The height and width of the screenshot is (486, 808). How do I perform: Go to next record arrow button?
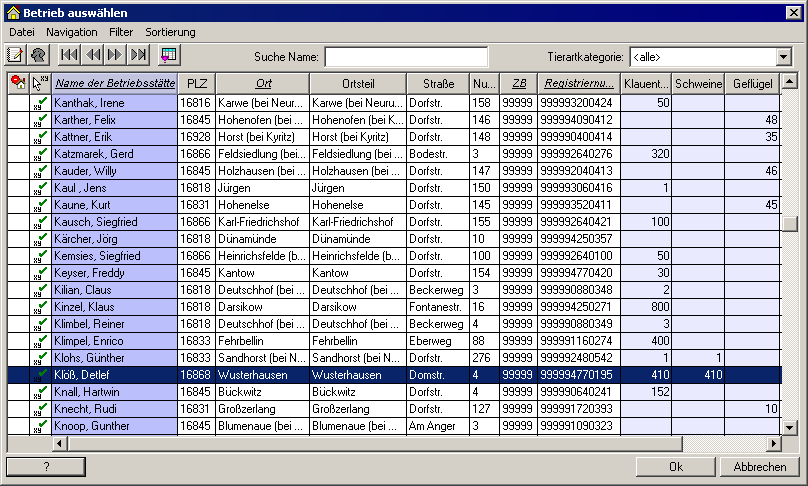[x=115, y=55]
